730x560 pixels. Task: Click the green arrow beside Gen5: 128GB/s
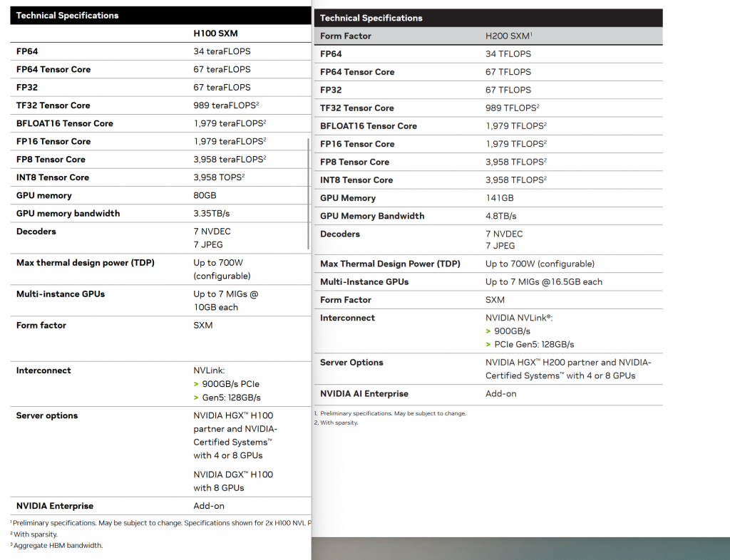(x=196, y=397)
